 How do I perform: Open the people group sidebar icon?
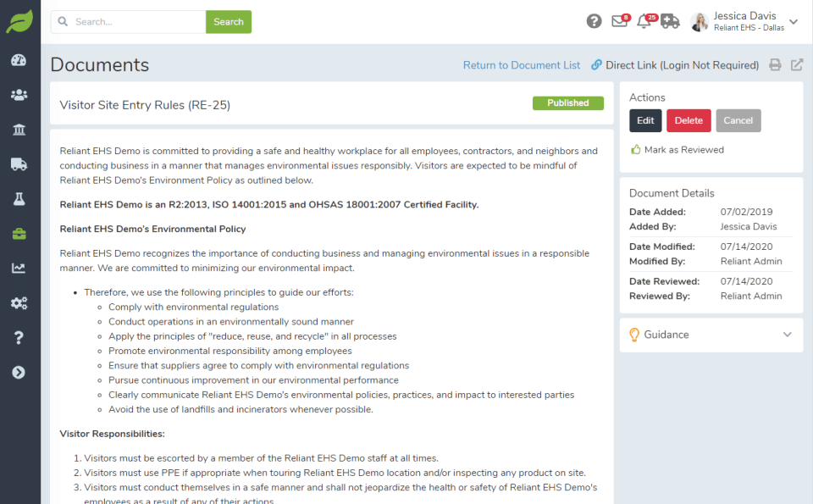tap(19, 95)
